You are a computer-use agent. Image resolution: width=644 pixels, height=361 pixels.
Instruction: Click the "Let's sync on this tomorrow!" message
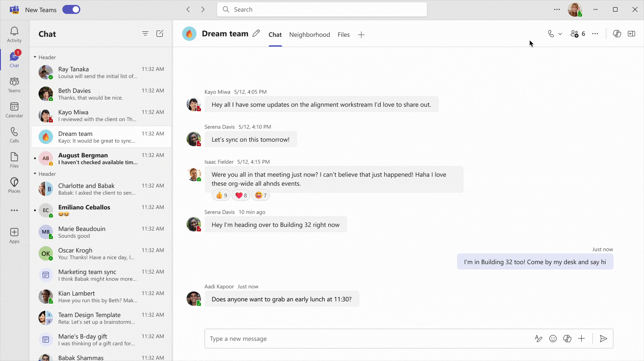251,139
